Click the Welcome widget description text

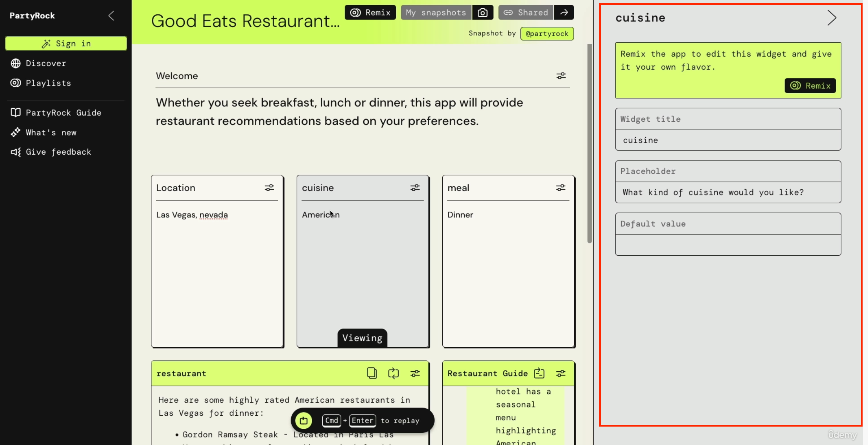(339, 112)
